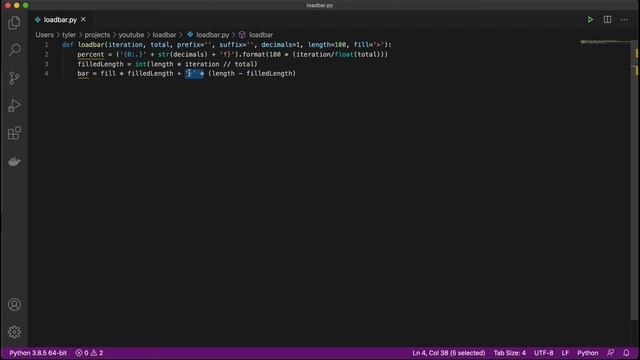Viewport: 640px width, 360px height.
Task: Open the Docker view
Action: pyautogui.click(x=14, y=162)
